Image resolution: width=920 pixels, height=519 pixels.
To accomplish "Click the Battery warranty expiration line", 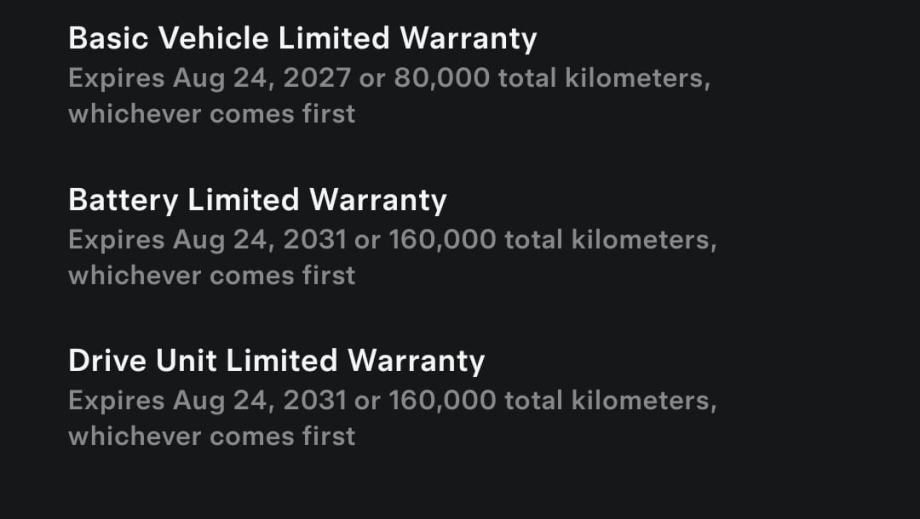I will point(392,240).
